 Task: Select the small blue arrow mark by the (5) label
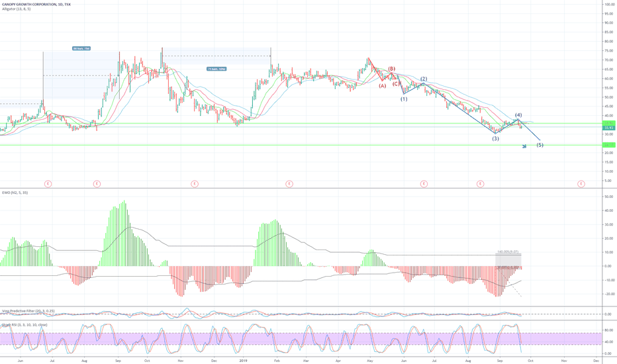524,146
